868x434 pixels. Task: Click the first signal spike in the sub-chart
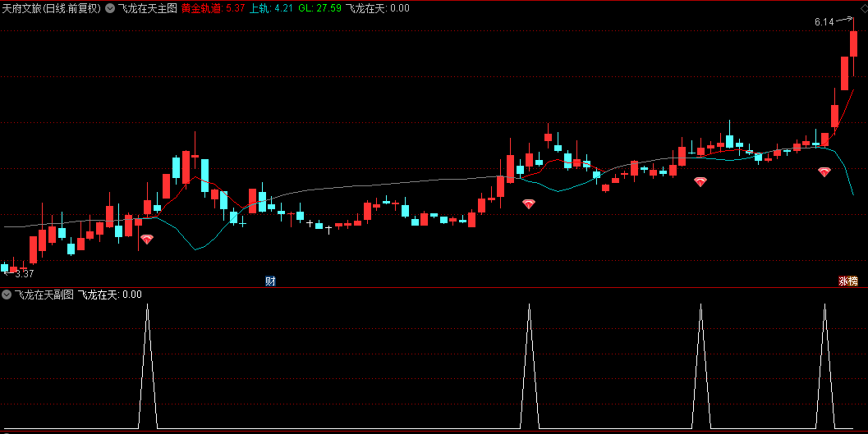tap(147, 366)
